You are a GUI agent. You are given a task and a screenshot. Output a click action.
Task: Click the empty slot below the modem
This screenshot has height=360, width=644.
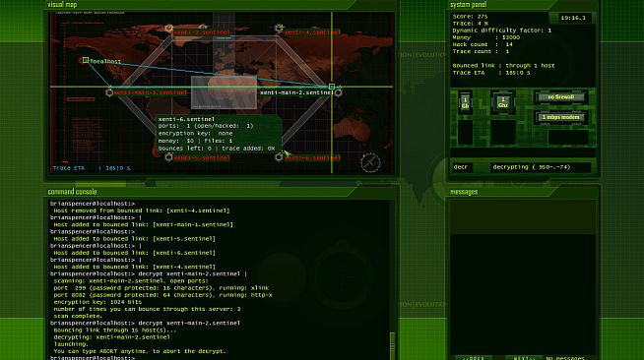pyautogui.click(x=568, y=138)
